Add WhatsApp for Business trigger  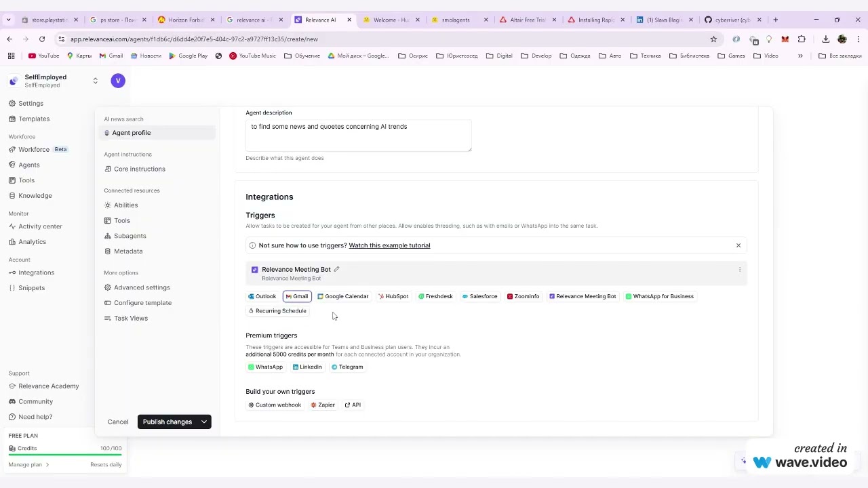660,296
